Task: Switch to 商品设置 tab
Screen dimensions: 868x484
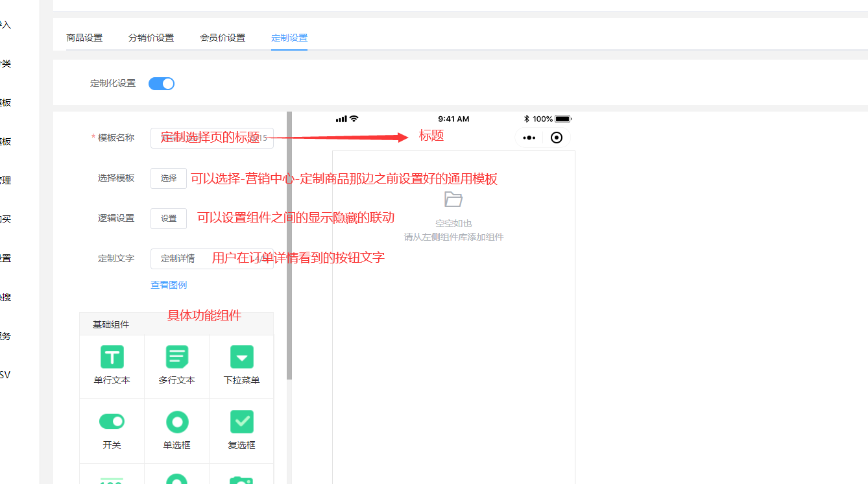Action: [x=84, y=38]
